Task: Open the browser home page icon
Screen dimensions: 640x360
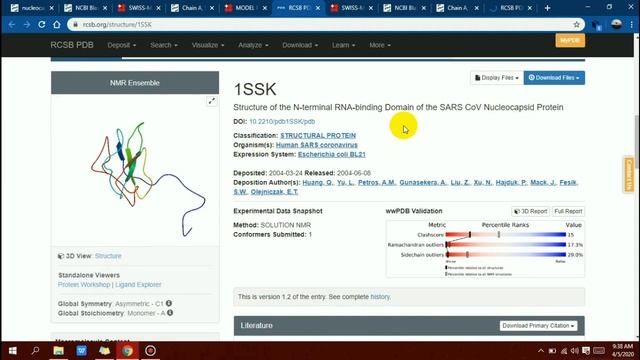Action: click(x=57, y=24)
